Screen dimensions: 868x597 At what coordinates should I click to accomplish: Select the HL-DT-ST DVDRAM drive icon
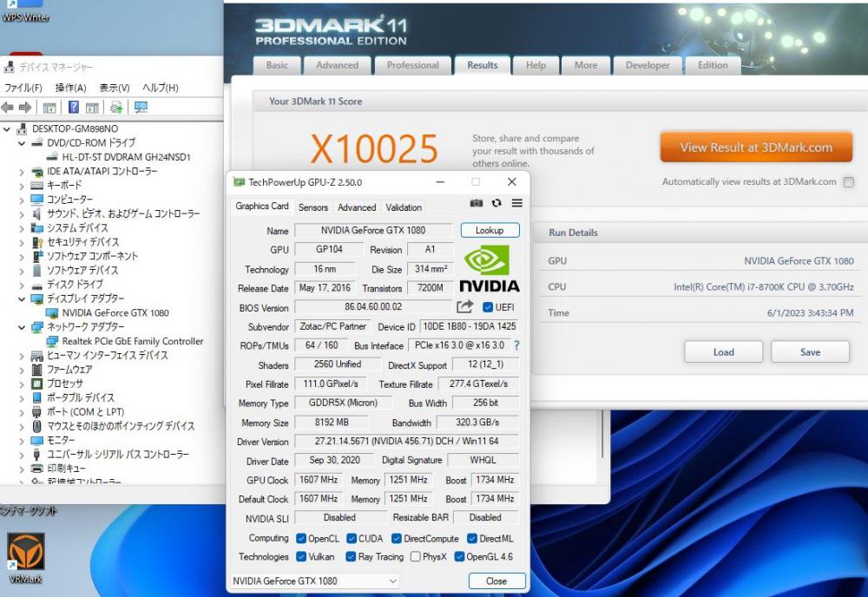[x=52, y=157]
